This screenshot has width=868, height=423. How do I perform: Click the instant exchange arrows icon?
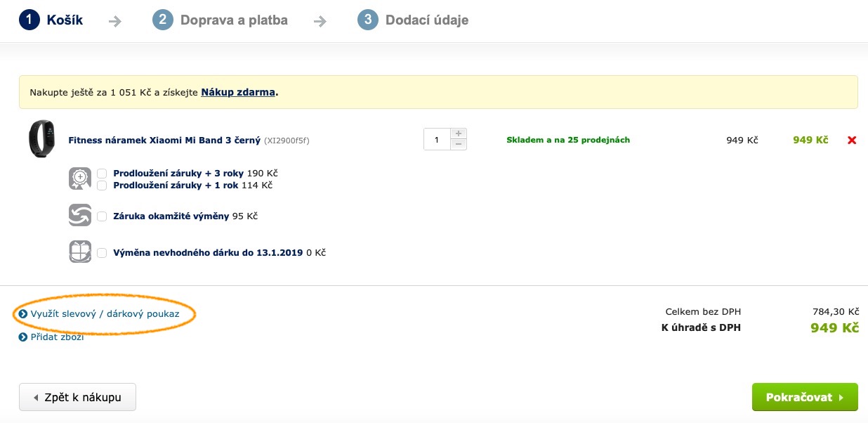point(80,215)
